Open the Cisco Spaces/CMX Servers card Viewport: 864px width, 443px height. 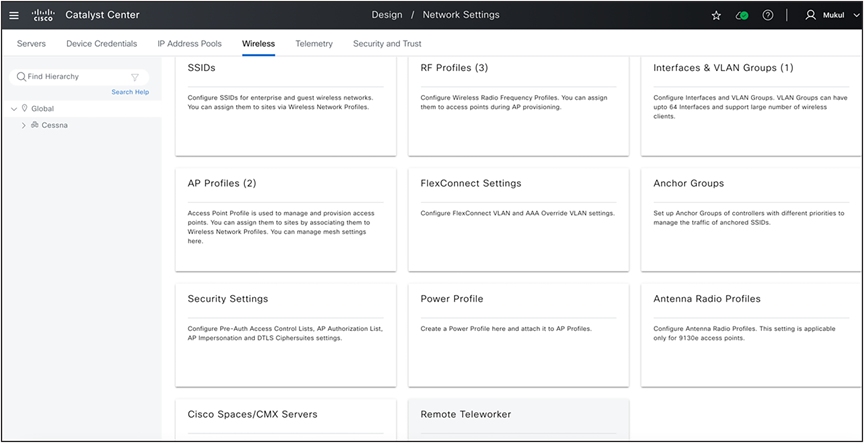click(285, 419)
